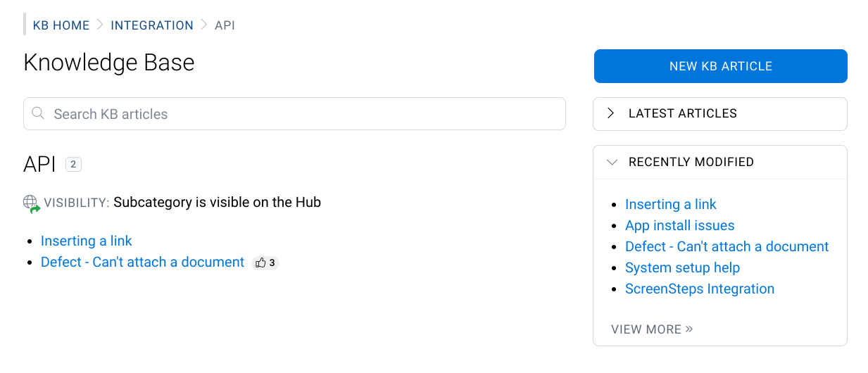
Task: Open the Integration breadcrumb
Action: point(152,25)
